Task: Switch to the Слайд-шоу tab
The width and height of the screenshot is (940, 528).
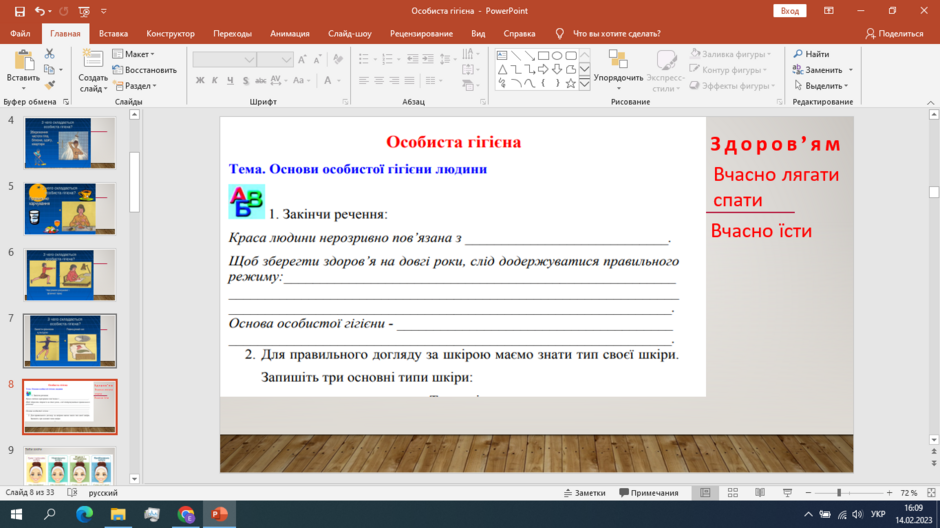Action: click(350, 34)
